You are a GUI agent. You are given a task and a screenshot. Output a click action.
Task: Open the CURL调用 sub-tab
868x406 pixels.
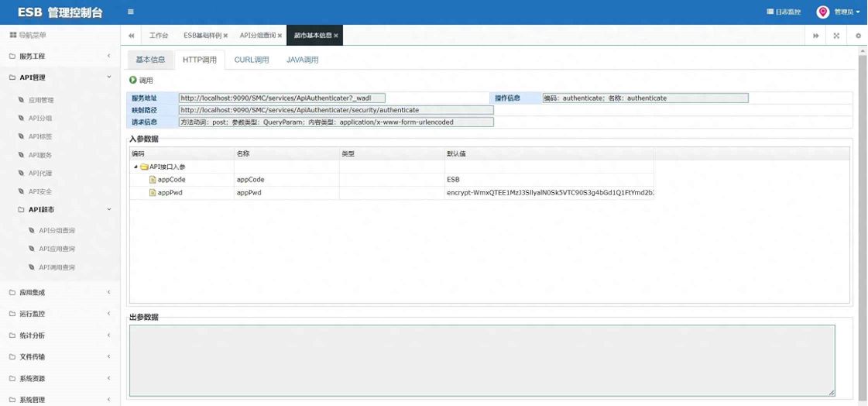252,60
